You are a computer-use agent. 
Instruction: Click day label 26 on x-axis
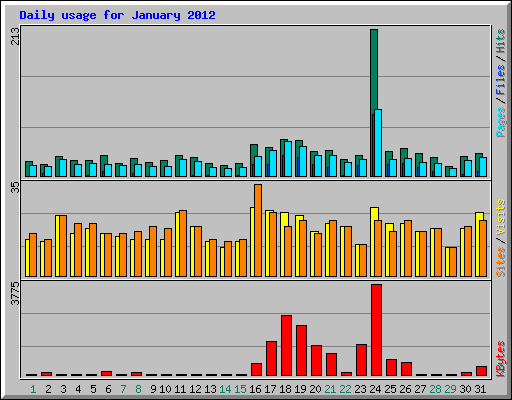click(x=405, y=389)
